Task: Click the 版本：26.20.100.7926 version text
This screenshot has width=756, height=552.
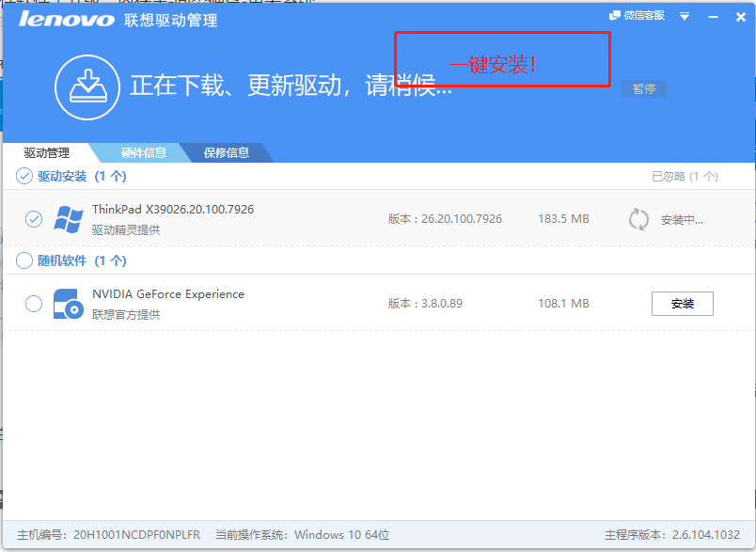Action: pos(445,219)
